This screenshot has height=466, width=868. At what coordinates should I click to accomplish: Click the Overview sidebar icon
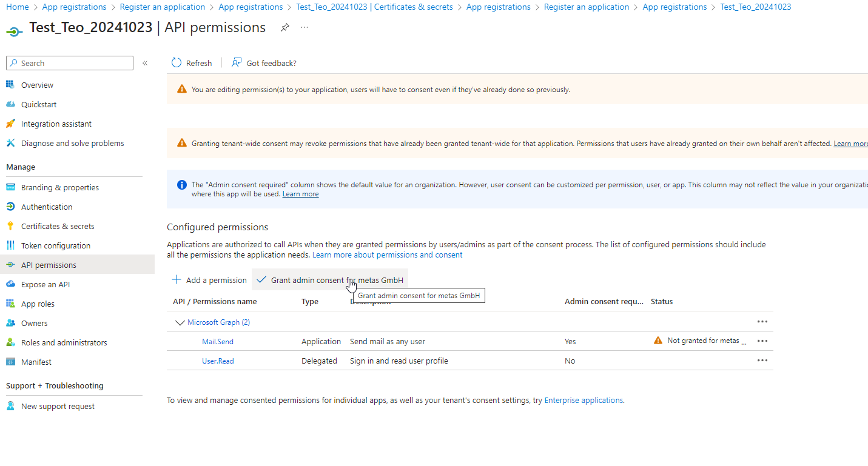(x=10, y=85)
